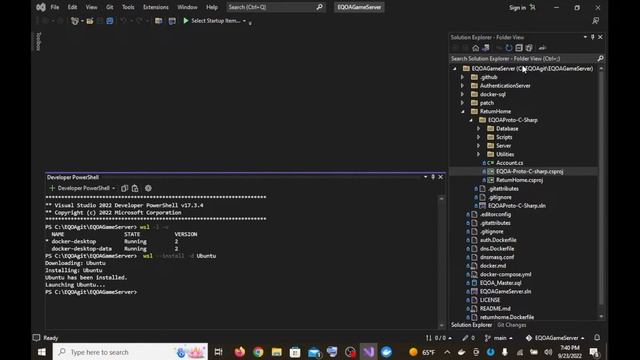640x360 pixels.
Task: Open the Developer PowerShell profile dropdown
Action: point(113,188)
